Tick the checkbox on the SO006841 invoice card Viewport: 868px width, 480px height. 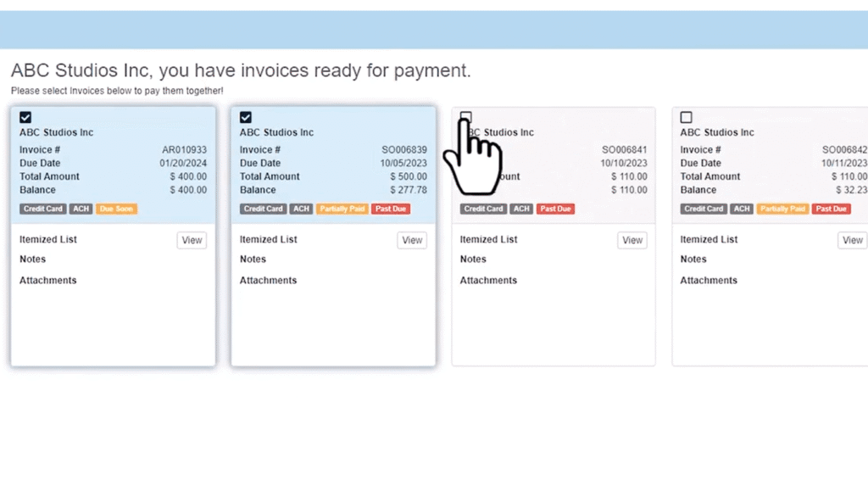(x=465, y=116)
